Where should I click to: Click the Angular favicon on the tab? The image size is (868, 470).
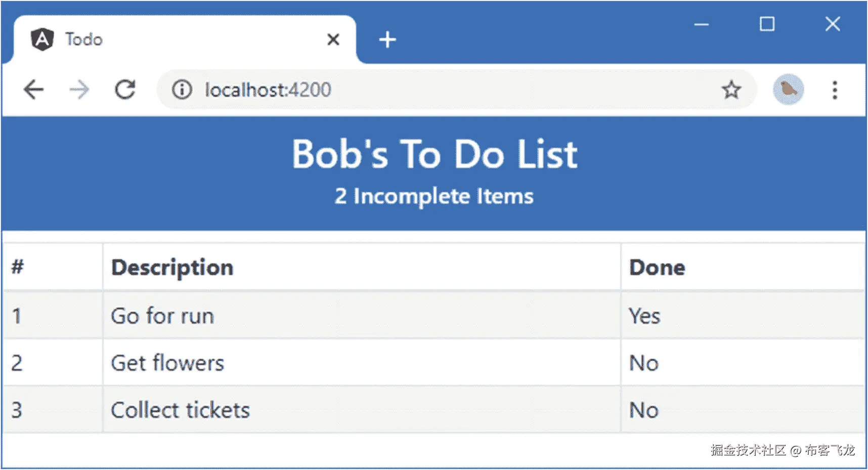point(42,39)
